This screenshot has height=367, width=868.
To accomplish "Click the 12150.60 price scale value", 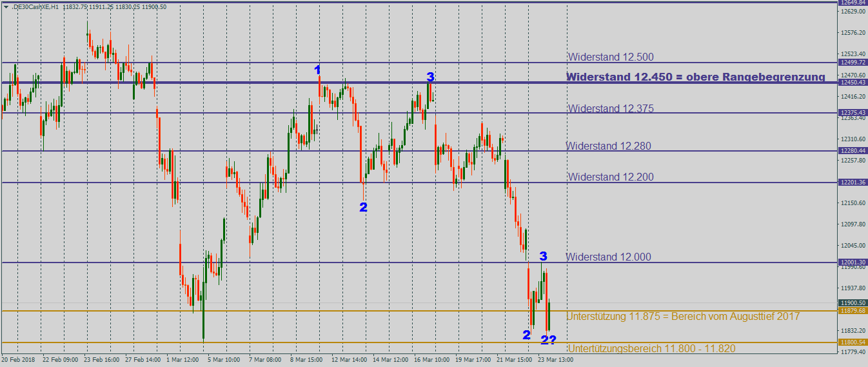I will coord(853,203).
